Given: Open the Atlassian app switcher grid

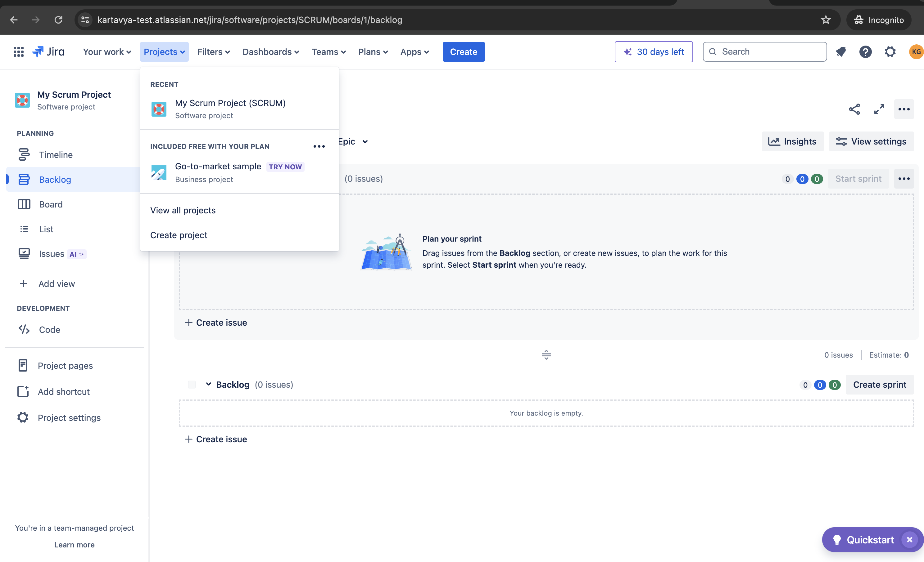Looking at the screenshot, I should [x=18, y=52].
